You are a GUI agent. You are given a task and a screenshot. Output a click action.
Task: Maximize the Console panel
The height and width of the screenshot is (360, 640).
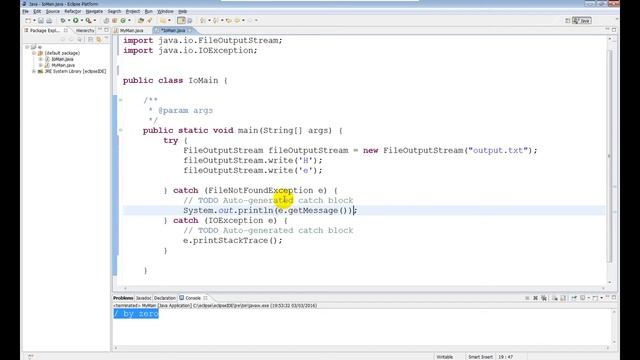click(x=614, y=298)
